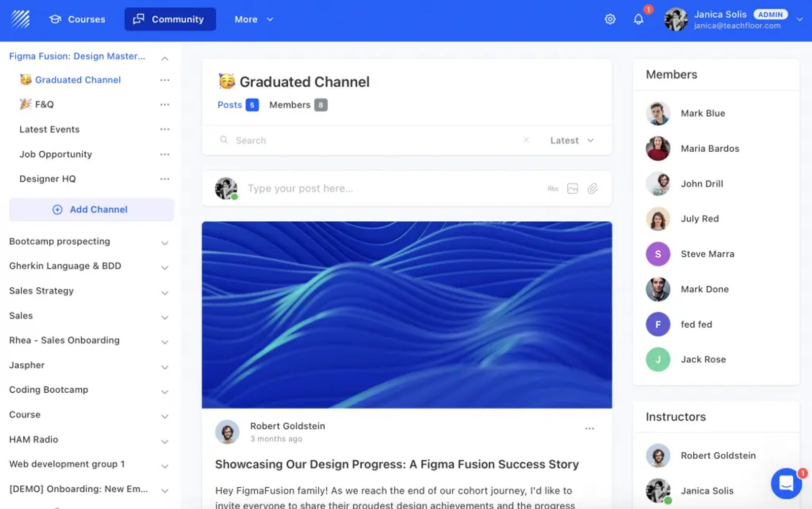Expand Gherkin Language & BDD group
The image size is (812, 509).
point(164,267)
